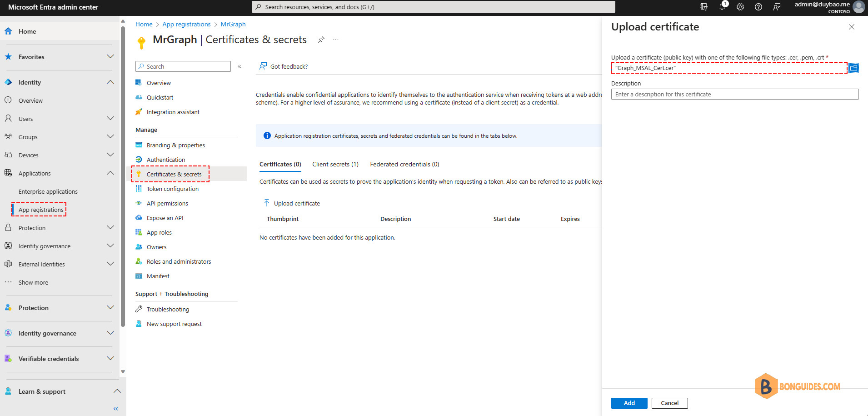The image size is (868, 416).
Task: Expand the Favorites section
Action: (110, 56)
